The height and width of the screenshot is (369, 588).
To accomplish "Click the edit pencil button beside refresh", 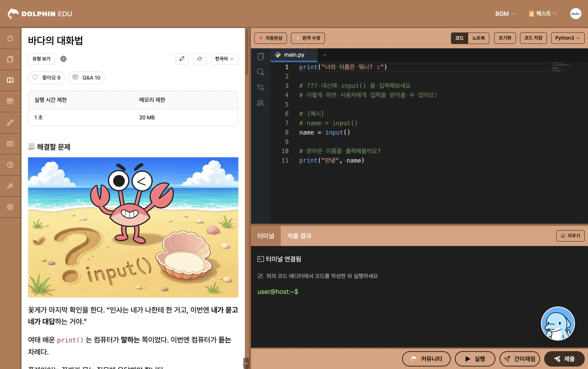I will (x=182, y=59).
